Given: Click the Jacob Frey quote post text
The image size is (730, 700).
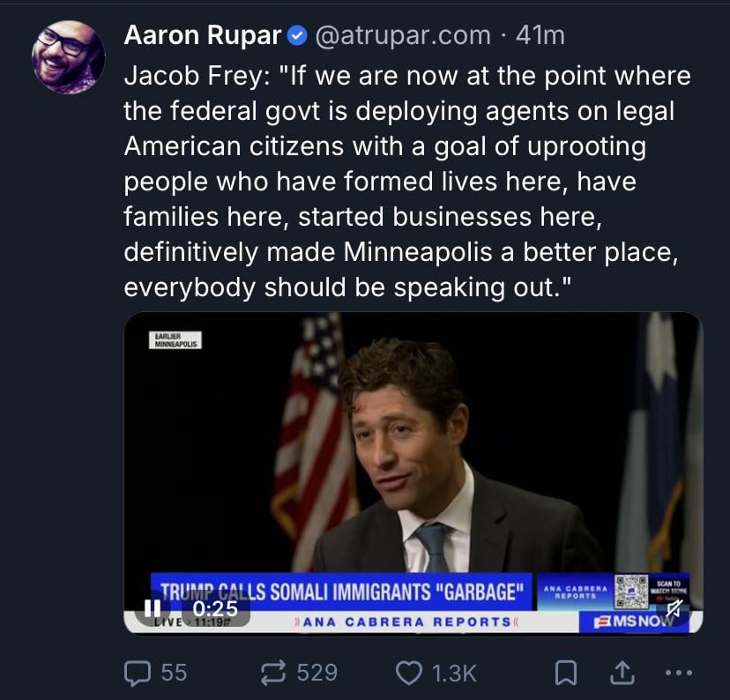Looking at the screenshot, I should [x=406, y=182].
